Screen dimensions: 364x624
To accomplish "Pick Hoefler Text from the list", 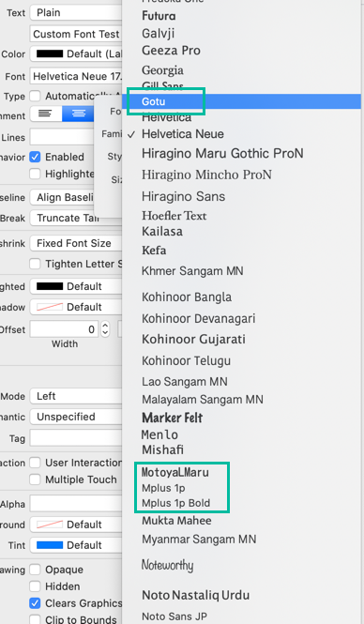I will pyautogui.click(x=174, y=216).
